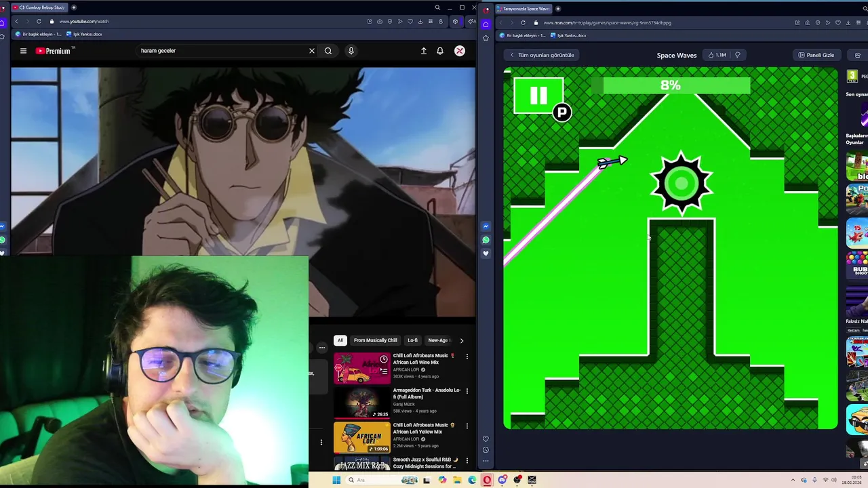Open options for Smooth Jazz R&B video
The height and width of the screenshot is (488, 868).
point(467,460)
